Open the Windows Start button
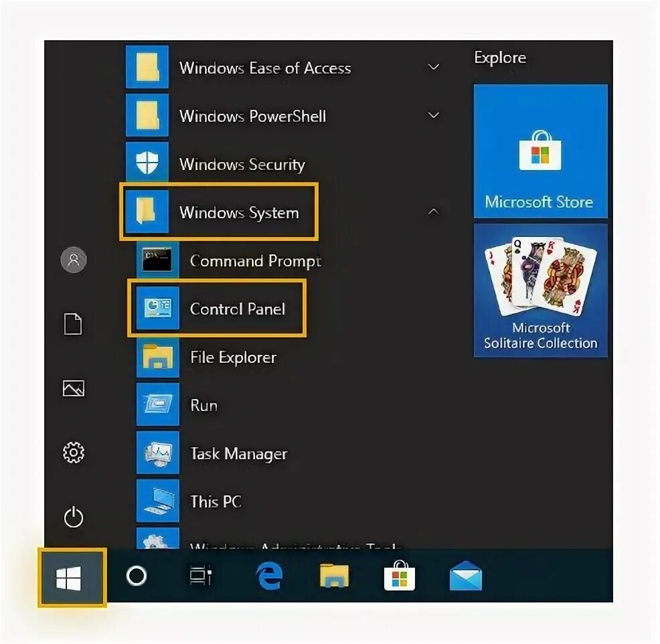Image resolution: width=660 pixels, height=644 pixels. (72, 578)
